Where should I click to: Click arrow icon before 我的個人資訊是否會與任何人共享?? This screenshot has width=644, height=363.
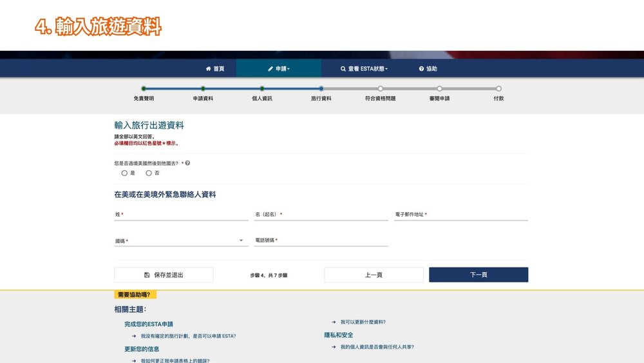coord(334,347)
